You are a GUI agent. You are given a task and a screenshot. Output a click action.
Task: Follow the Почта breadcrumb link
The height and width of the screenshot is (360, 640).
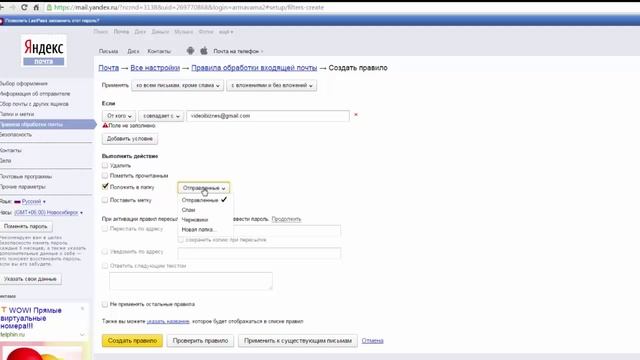(109, 68)
